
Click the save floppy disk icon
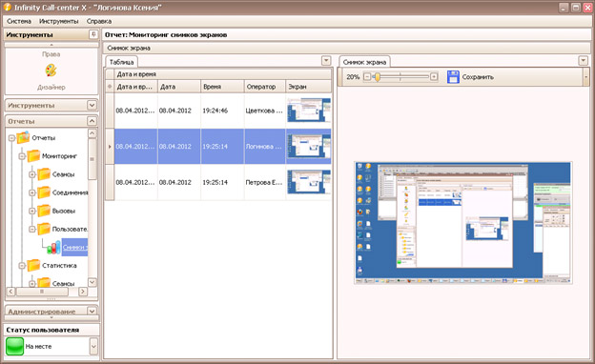(453, 77)
